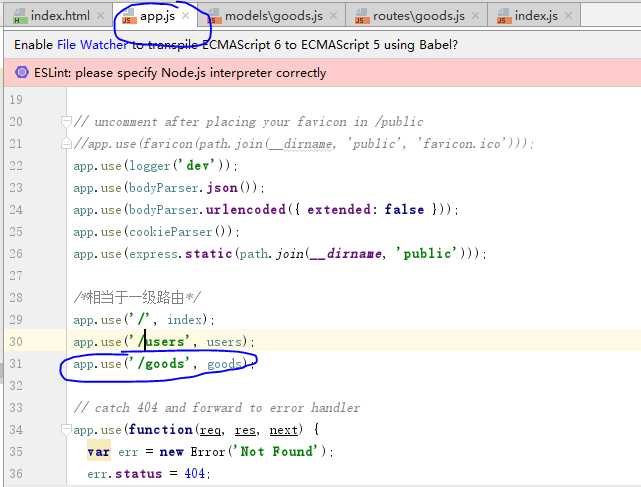Image resolution: width=641 pixels, height=487 pixels.
Task: Switch to the index.html tab
Action: coord(60,16)
